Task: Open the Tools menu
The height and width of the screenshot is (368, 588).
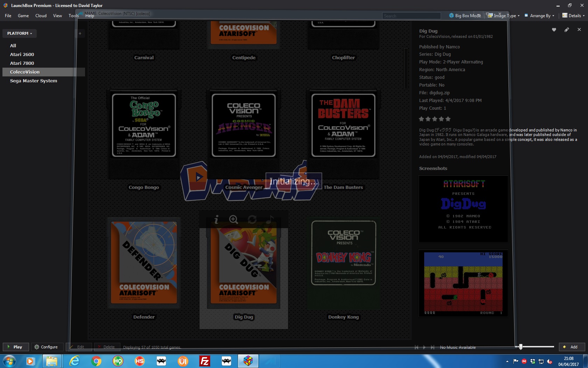Action: point(73,15)
